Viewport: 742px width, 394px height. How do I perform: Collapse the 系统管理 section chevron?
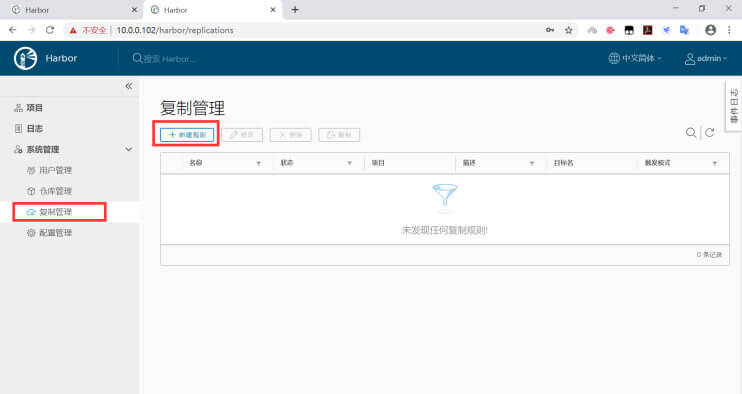point(129,149)
